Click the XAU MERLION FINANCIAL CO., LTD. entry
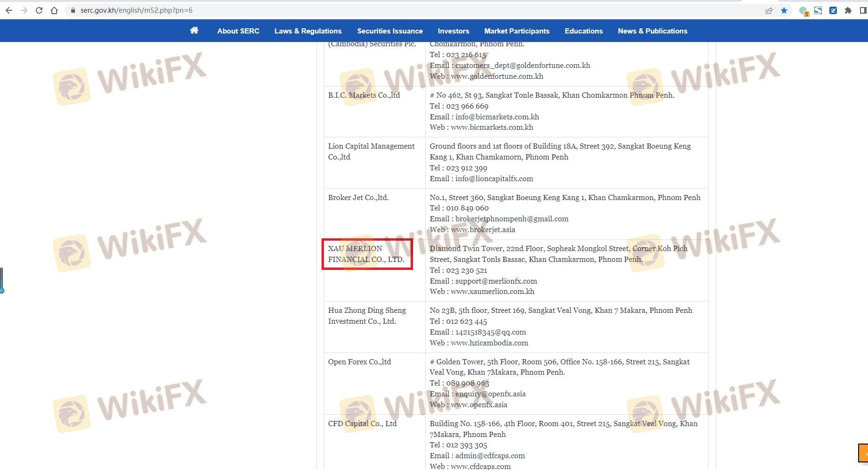The image size is (868, 470). [366, 254]
